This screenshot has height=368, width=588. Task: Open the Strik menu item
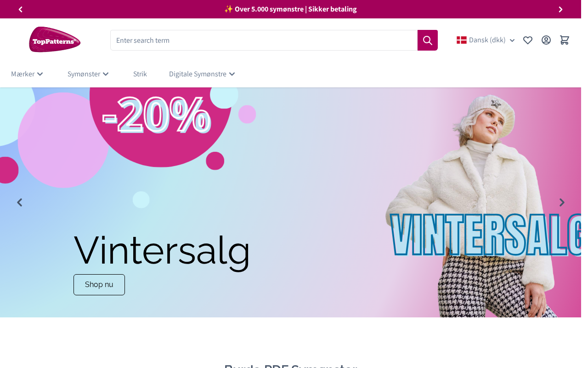pyautogui.click(x=140, y=74)
